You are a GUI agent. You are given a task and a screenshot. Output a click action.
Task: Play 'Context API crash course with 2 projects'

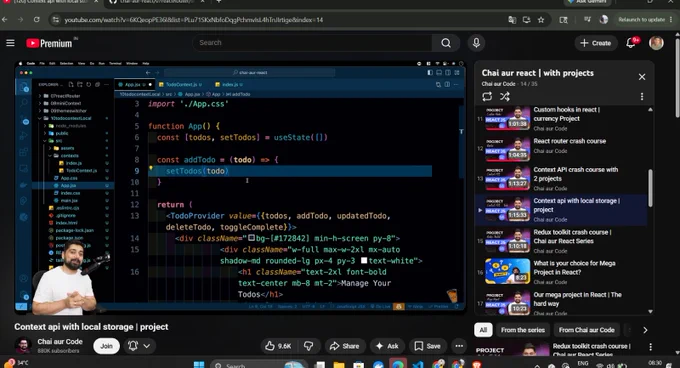562,178
